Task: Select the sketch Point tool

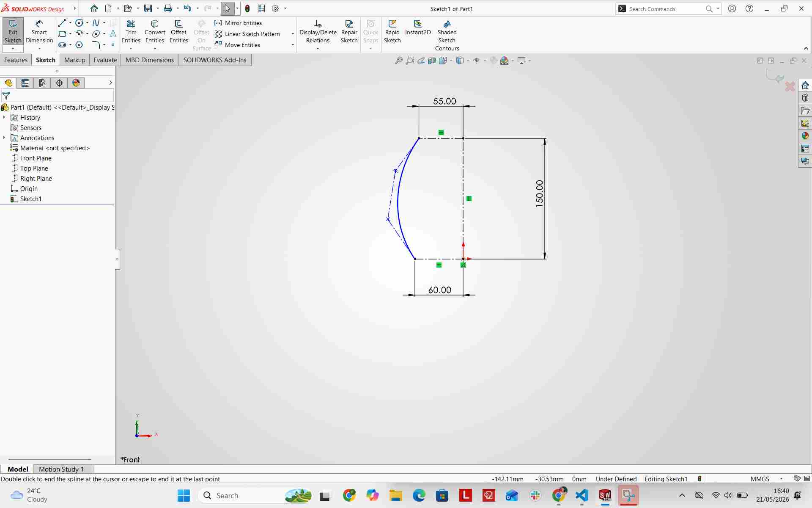Action: [113, 45]
